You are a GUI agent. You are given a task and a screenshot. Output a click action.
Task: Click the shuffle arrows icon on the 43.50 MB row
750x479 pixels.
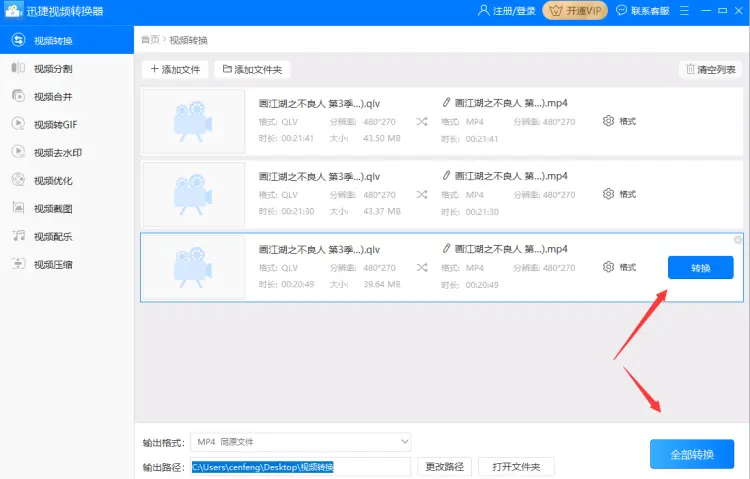pyautogui.click(x=421, y=122)
